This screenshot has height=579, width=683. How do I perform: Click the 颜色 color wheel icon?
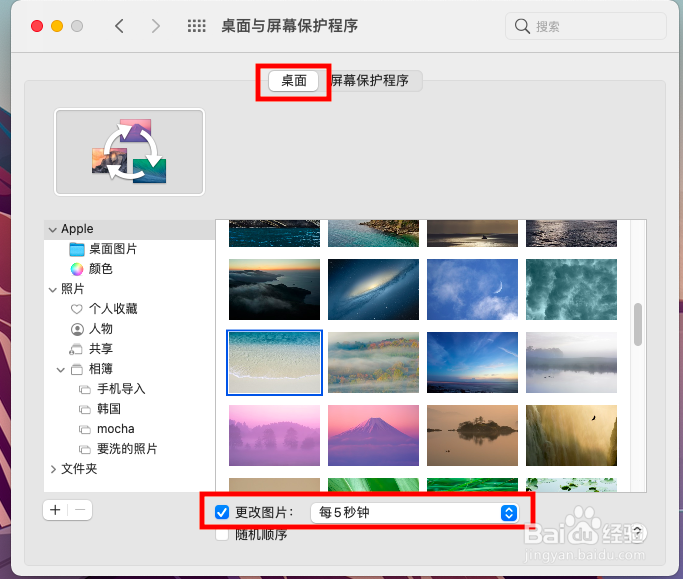click(77, 269)
